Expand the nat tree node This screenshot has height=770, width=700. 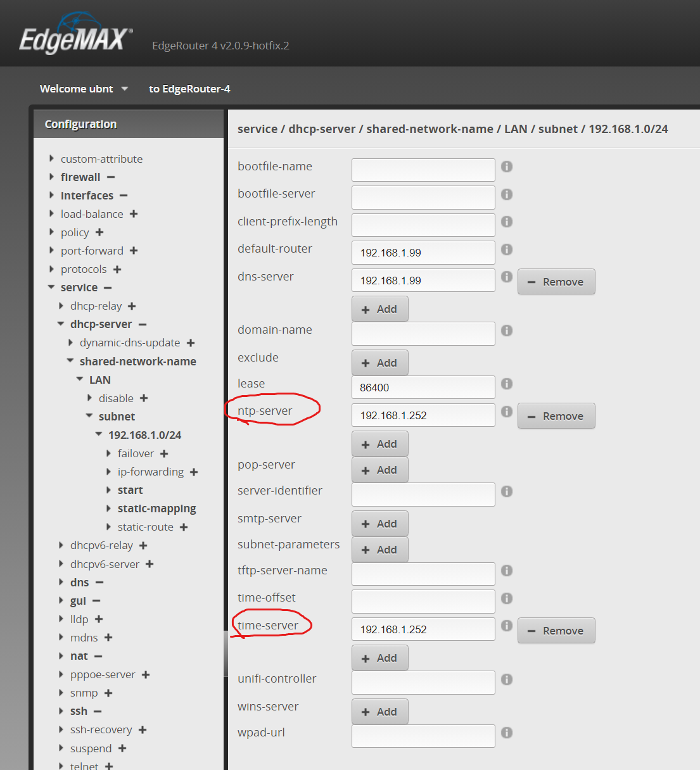point(61,656)
